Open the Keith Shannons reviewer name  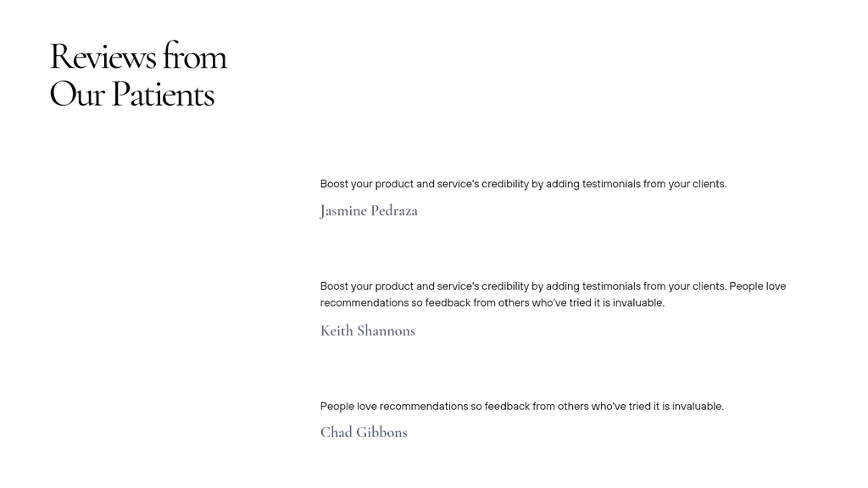click(x=368, y=331)
